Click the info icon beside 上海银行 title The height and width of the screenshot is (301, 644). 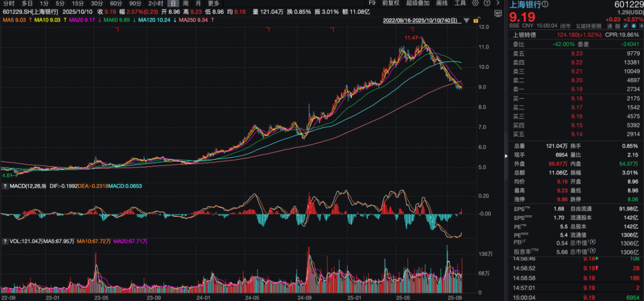(545, 4)
